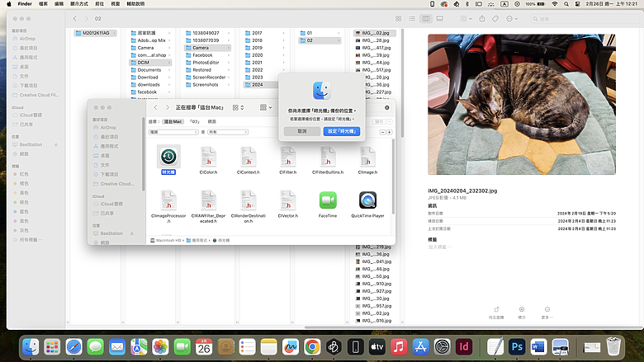Open the Trash in the Dock

(613, 347)
